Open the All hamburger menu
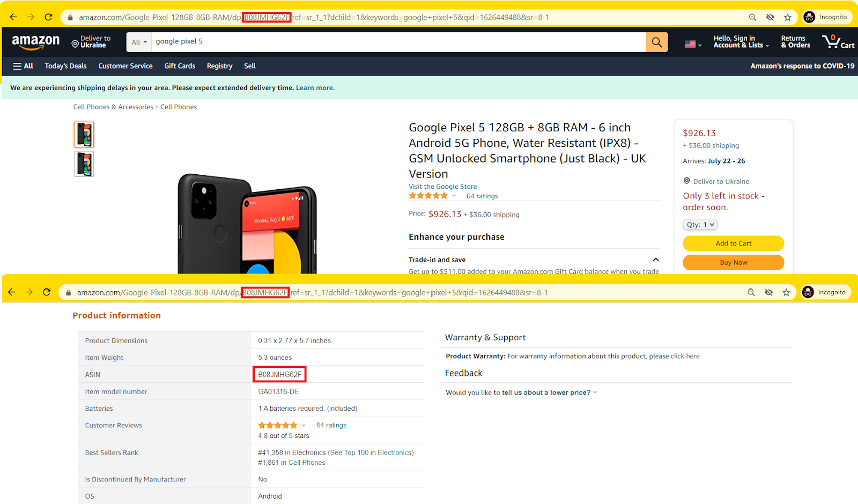The width and height of the screenshot is (858, 504). click(23, 66)
